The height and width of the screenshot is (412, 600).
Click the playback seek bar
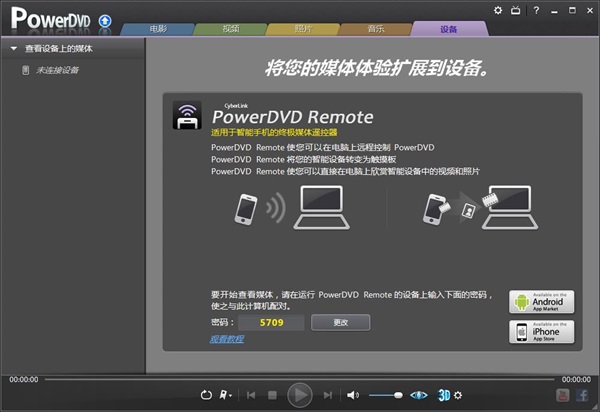(x=300, y=379)
